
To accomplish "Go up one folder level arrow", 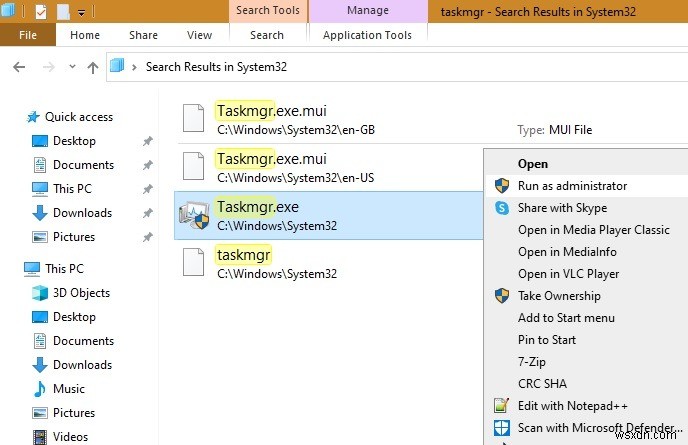I will coord(93,67).
